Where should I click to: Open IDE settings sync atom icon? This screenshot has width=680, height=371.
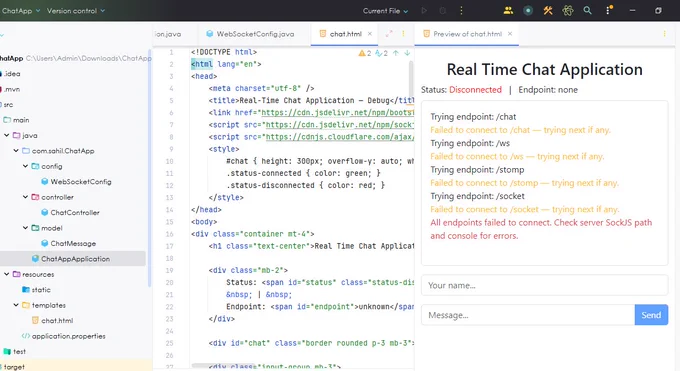568,10
